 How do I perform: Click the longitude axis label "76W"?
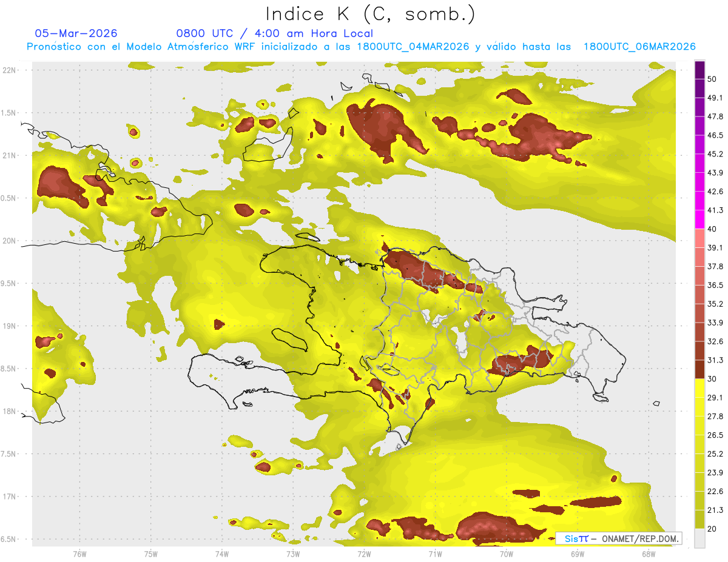pos(79,554)
